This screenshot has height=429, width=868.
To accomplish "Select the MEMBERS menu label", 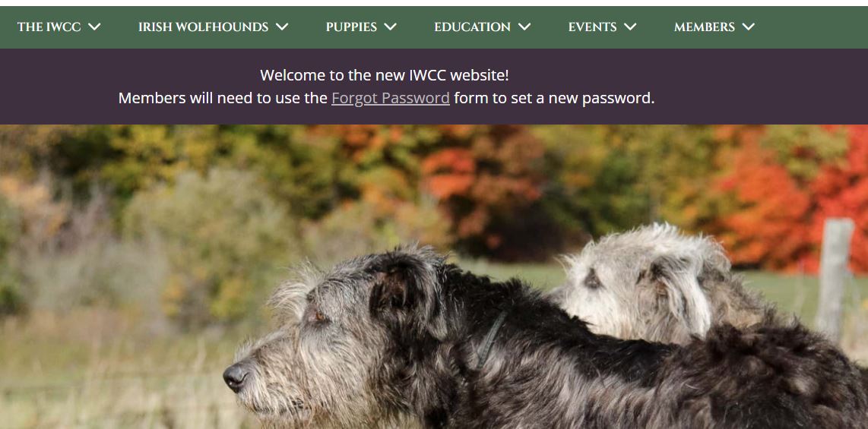I will 704,27.
